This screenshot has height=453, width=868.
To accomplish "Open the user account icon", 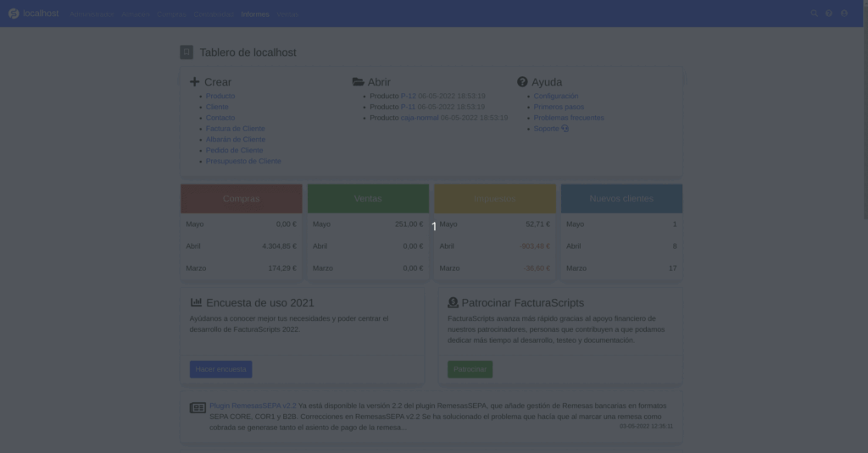I will pyautogui.click(x=844, y=14).
